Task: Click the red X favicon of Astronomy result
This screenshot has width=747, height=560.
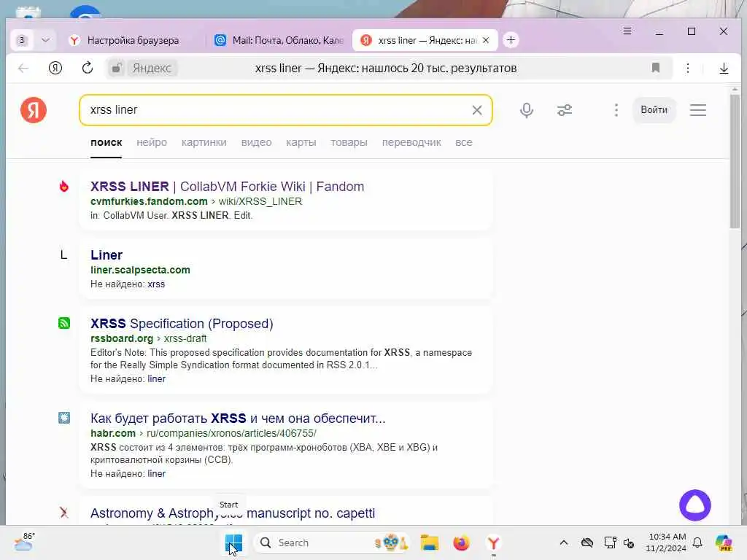Action: point(64,513)
